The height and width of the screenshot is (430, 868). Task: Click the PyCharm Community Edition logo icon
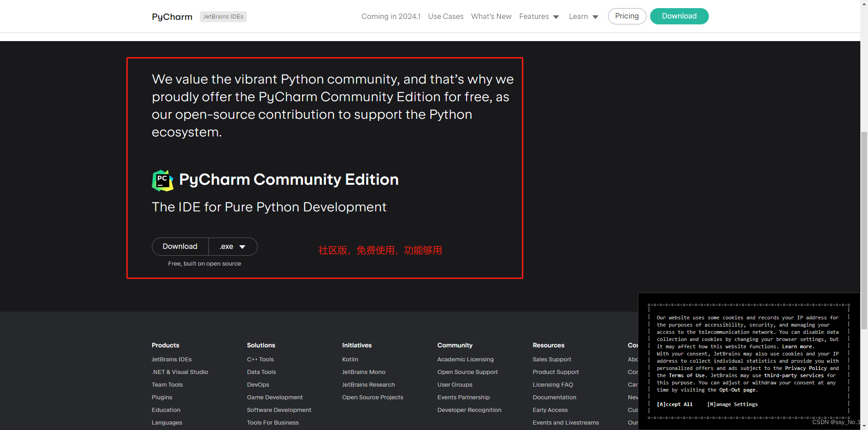point(163,181)
